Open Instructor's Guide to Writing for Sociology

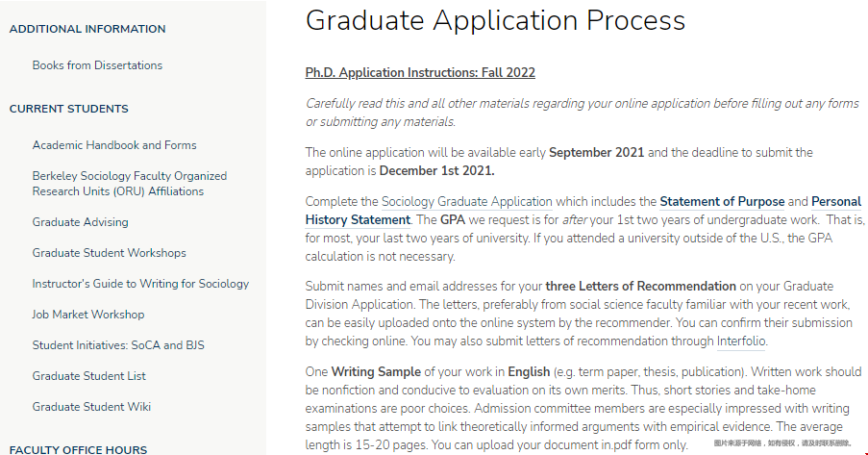(x=140, y=284)
